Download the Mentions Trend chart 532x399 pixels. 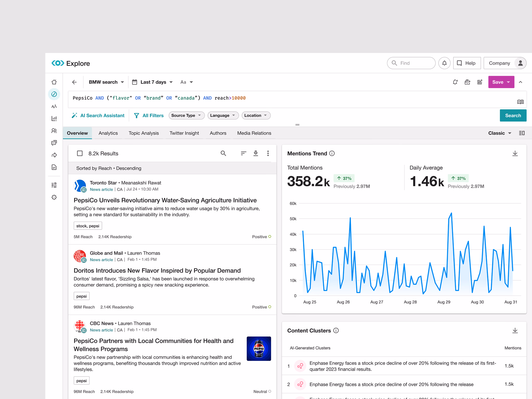tap(515, 153)
